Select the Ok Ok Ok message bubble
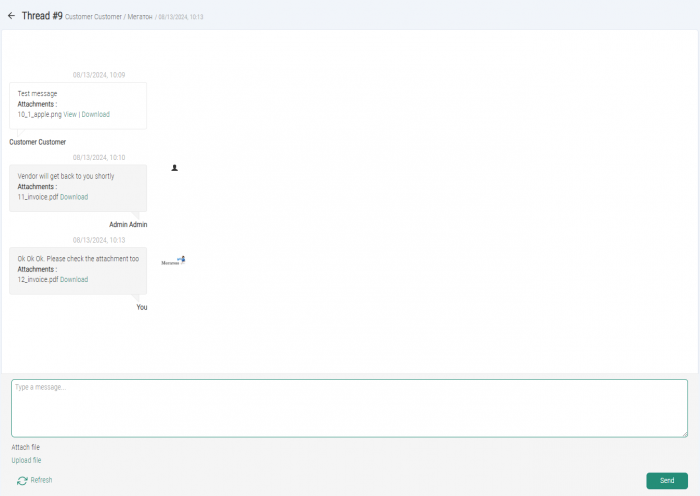This screenshot has width=700, height=496. pos(78,271)
